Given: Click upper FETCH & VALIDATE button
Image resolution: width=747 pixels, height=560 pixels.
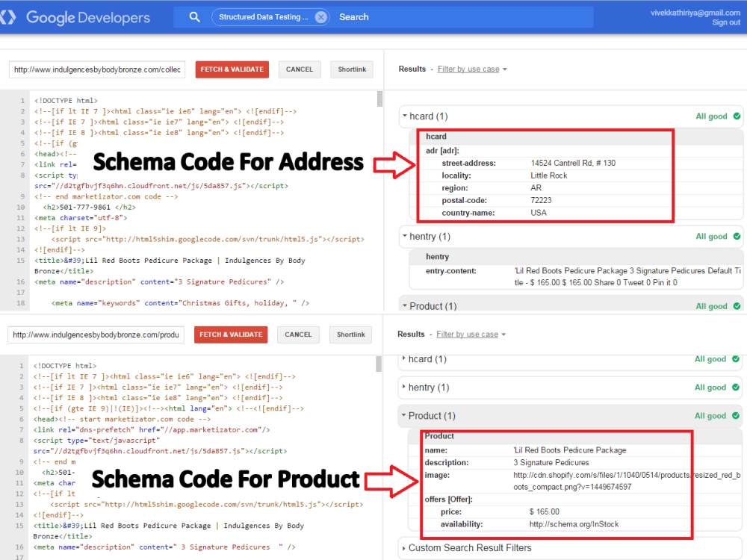Looking at the screenshot, I should (x=232, y=69).
